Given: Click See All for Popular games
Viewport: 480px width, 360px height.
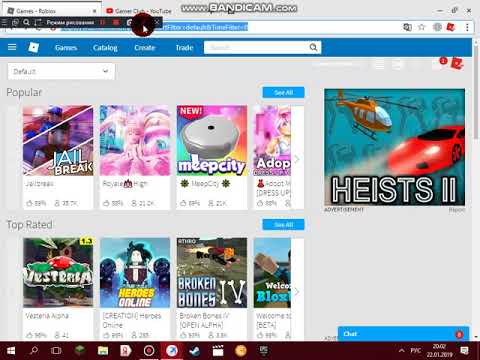Looking at the screenshot, I should pyautogui.click(x=283, y=92).
